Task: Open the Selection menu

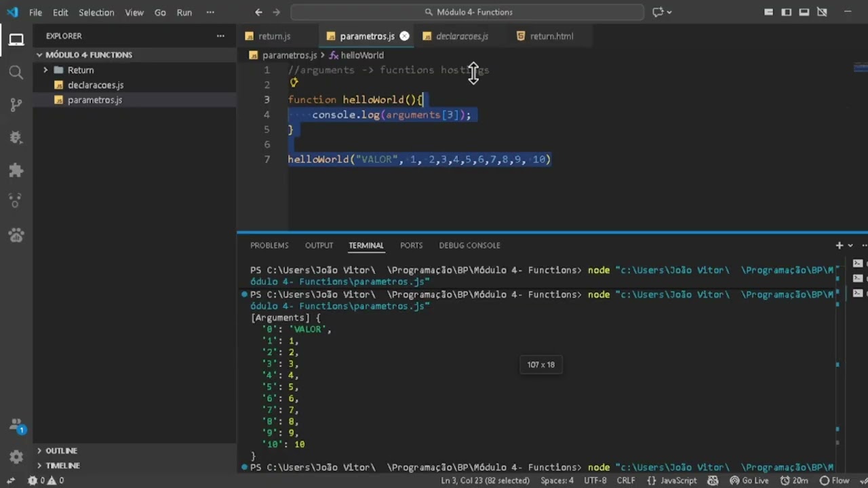Action: click(x=96, y=12)
